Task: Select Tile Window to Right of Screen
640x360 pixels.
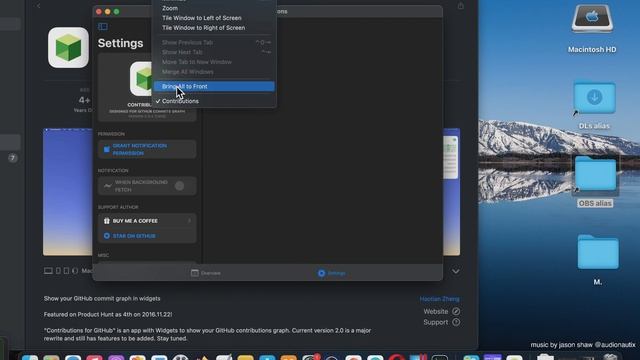Action: (204, 28)
